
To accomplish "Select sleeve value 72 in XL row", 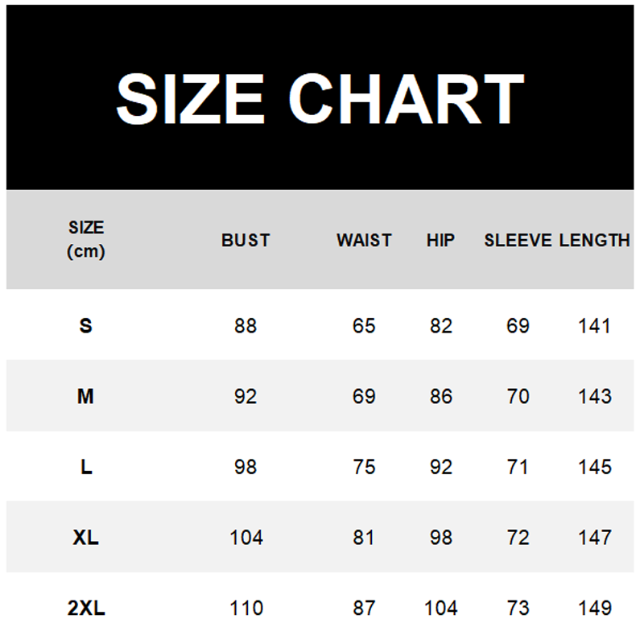I will (x=518, y=537).
